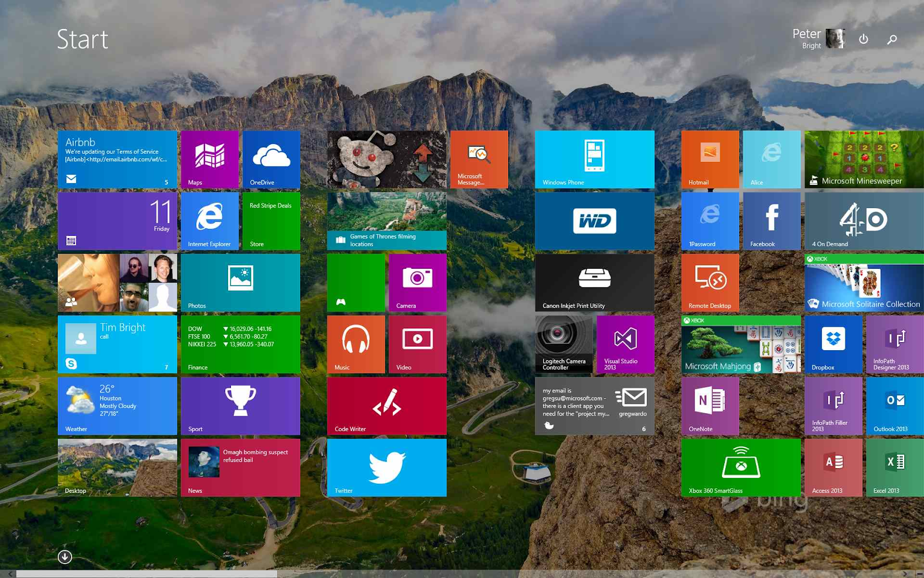
Task: Open the Desktop tile
Action: tap(117, 468)
